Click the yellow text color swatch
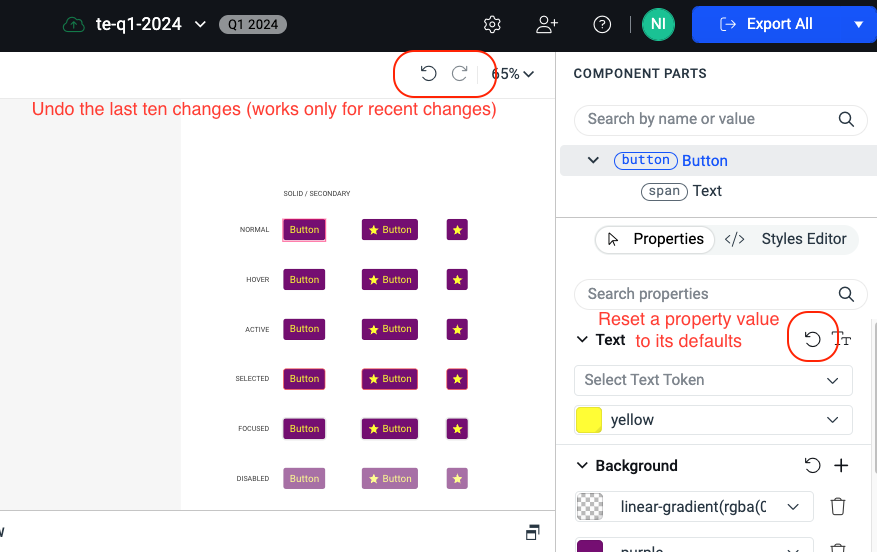The height and width of the screenshot is (552, 877). click(589, 420)
